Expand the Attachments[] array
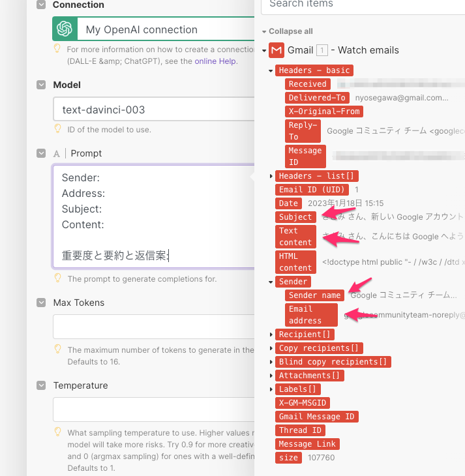The image size is (465, 476). coord(271,376)
